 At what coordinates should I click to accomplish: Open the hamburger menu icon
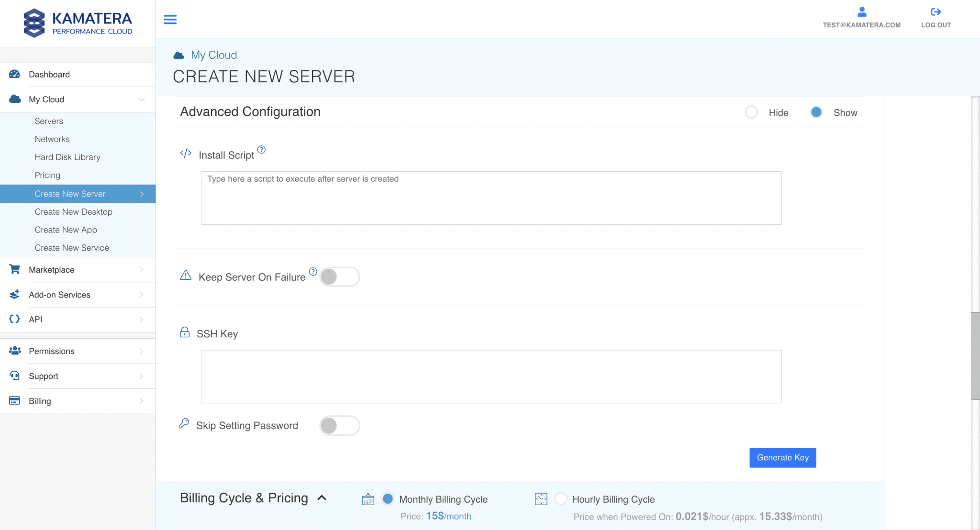coord(170,20)
